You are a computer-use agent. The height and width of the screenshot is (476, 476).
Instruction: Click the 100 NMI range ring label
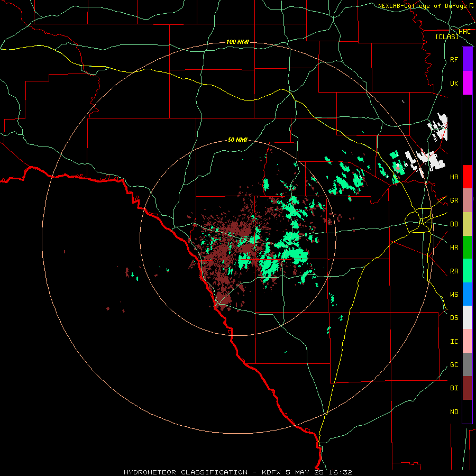[x=237, y=42]
